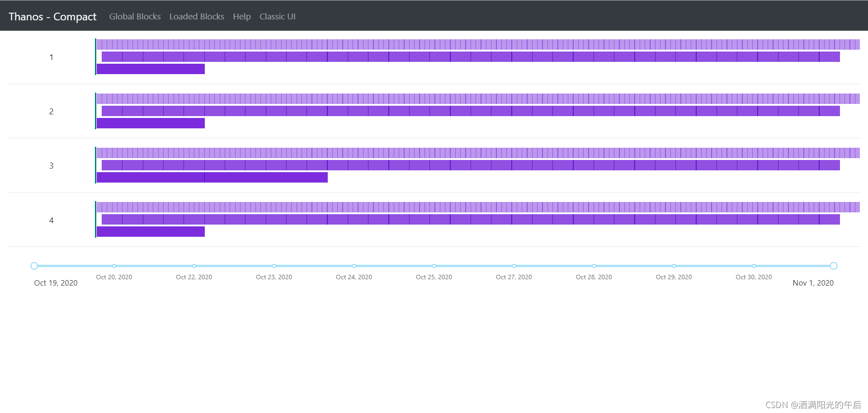The width and height of the screenshot is (868, 413).
Task: Pick the Oct 23, 2020 timeline mark
Action: click(x=274, y=266)
